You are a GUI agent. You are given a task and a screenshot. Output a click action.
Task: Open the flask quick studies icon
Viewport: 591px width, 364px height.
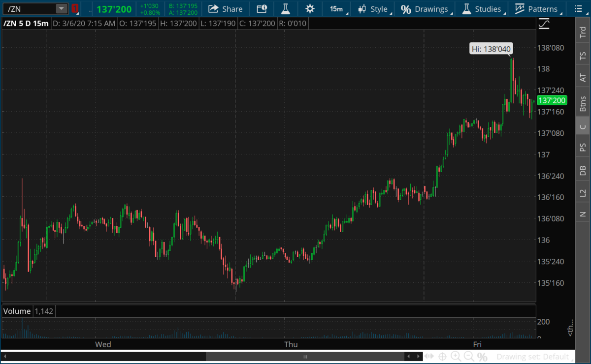pyautogui.click(x=286, y=9)
